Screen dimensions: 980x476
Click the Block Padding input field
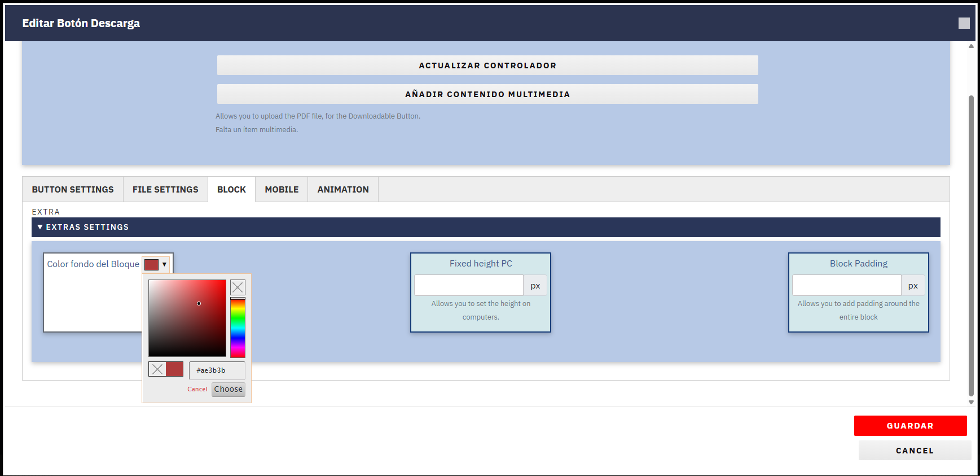(x=847, y=285)
